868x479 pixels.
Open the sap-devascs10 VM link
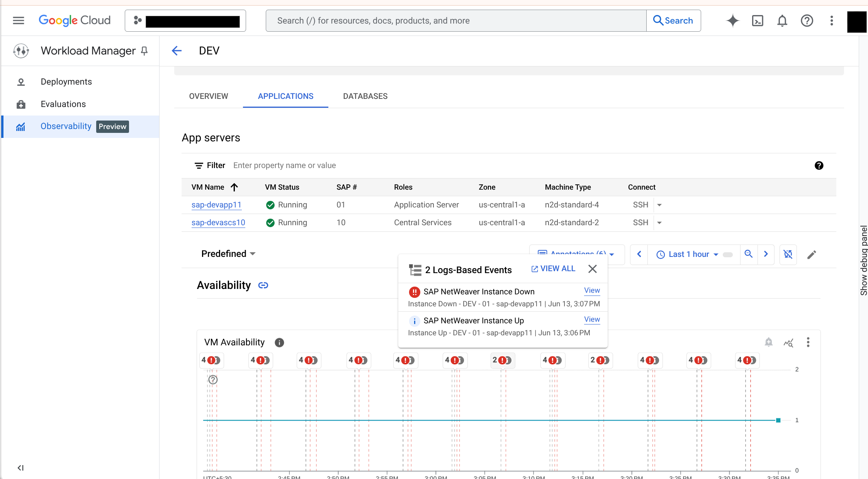(x=218, y=223)
